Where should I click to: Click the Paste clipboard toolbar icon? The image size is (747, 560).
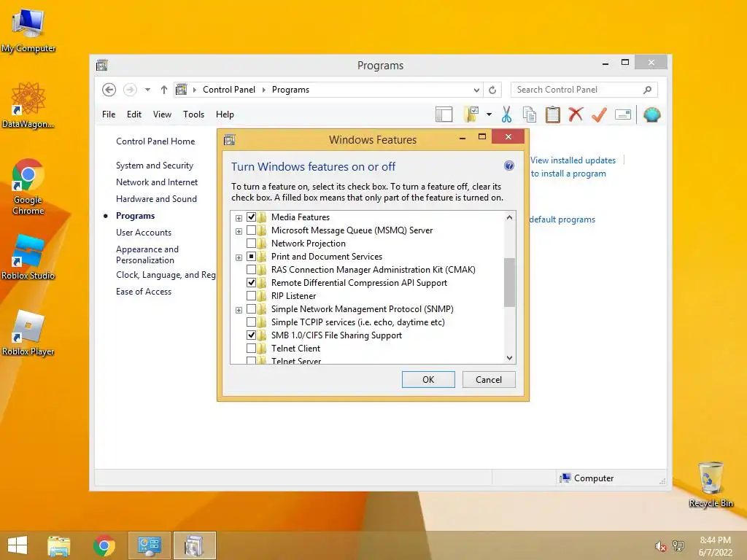pos(553,114)
